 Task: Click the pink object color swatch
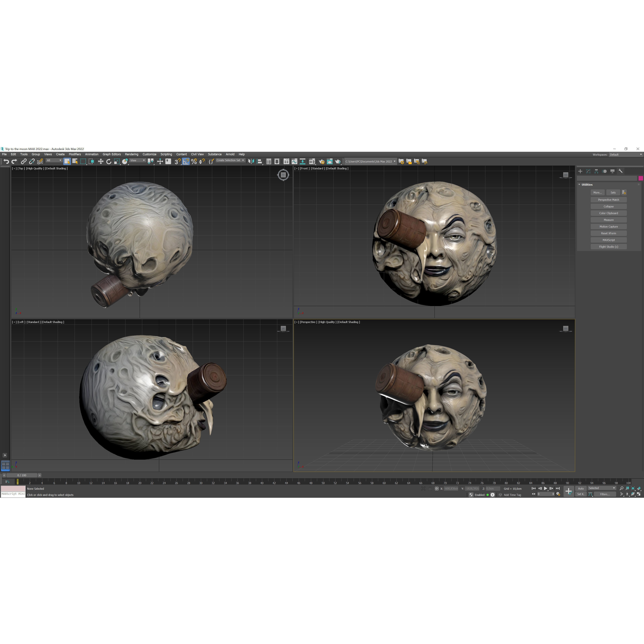[x=641, y=178]
